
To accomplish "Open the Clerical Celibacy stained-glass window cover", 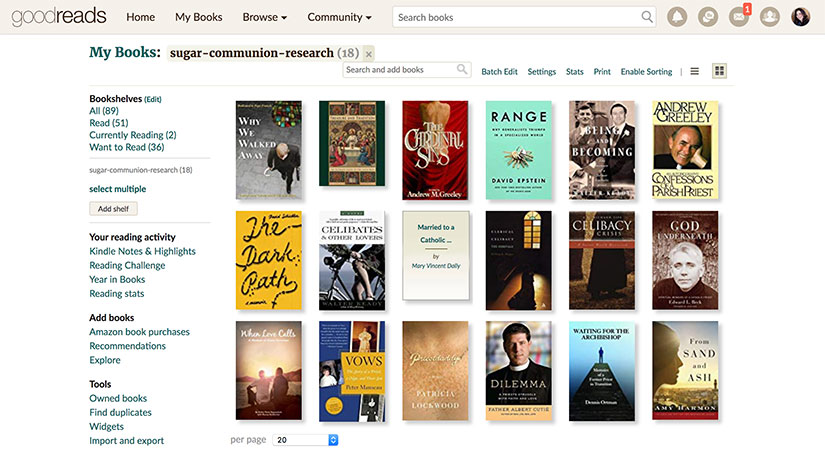I will [519, 260].
